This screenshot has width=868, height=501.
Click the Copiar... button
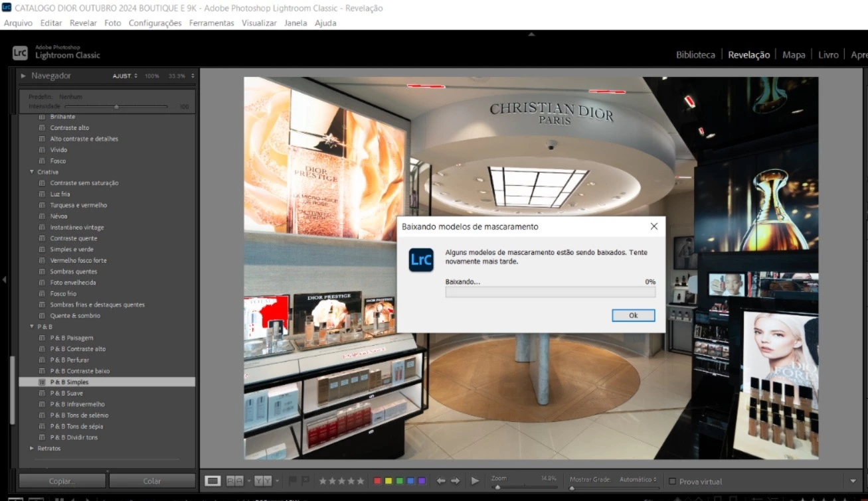(x=62, y=481)
